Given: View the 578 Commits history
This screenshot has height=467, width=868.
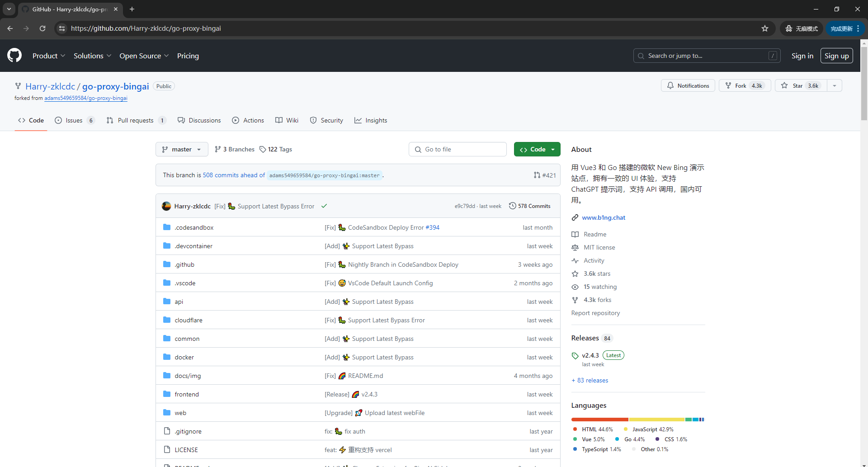Looking at the screenshot, I should 530,206.
